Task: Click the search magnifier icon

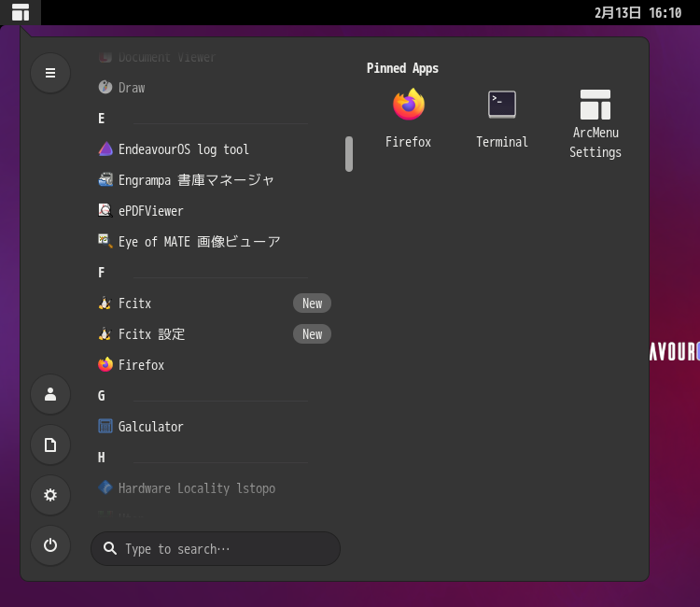Action: pos(110,548)
